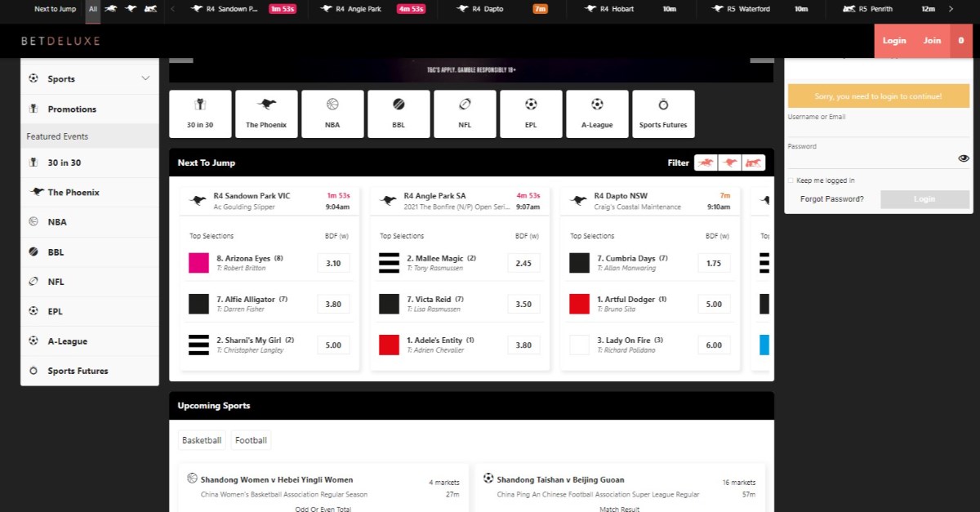The width and height of the screenshot is (980, 512).
Task: Open the NBA quick-link tile
Action: (332, 114)
